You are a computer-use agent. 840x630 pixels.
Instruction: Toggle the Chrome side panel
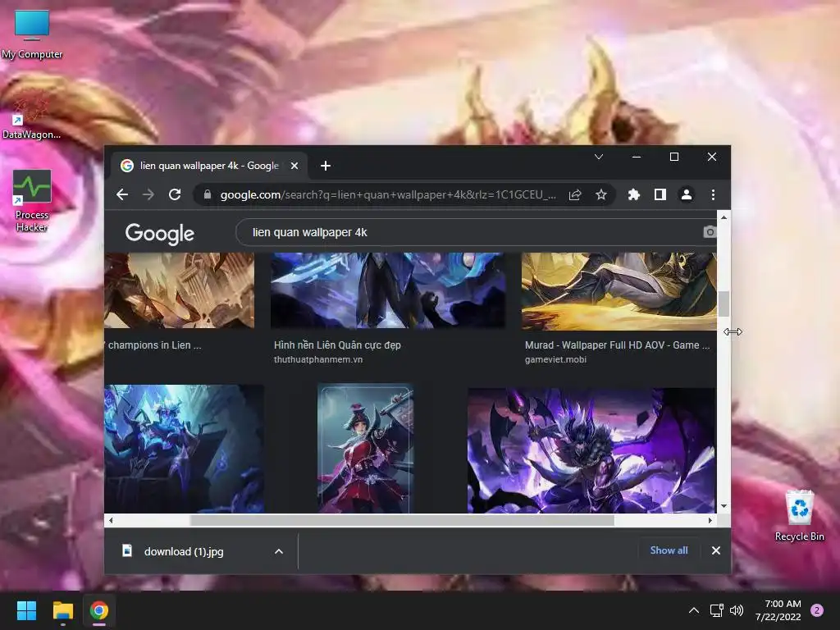tap(660, 194)
